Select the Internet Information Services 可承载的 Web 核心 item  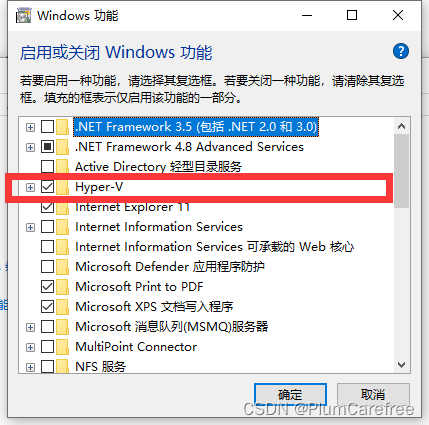click(214, 247)
